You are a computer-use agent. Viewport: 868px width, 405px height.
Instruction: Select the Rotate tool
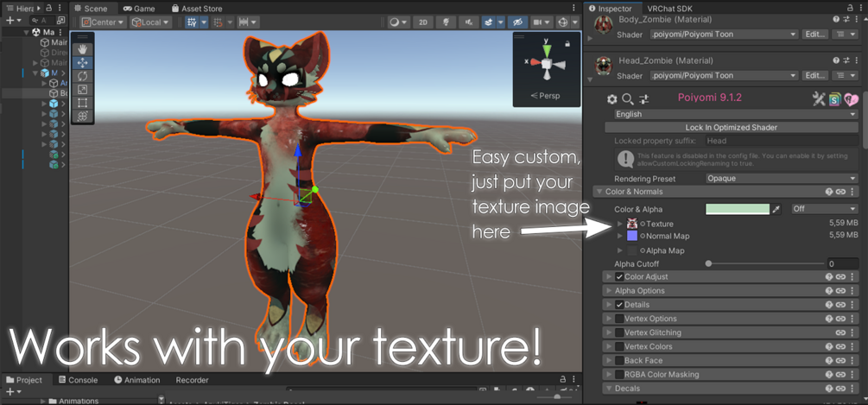[x=83, y=76]
